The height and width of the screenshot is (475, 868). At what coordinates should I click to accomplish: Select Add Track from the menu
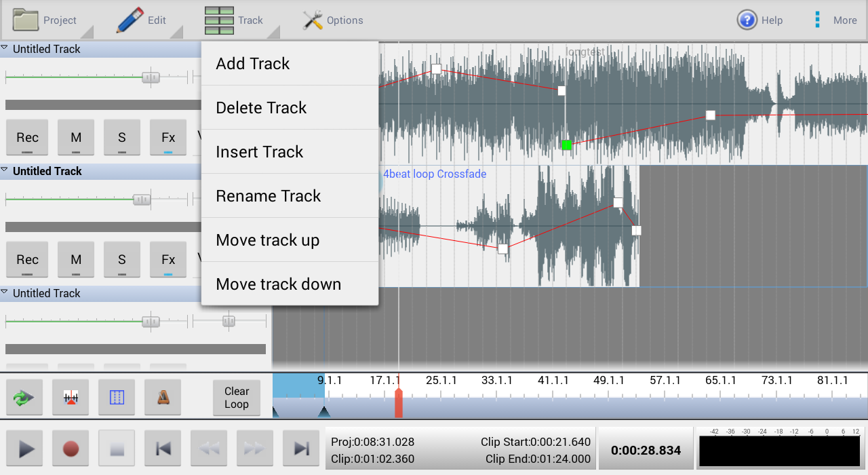253,63
